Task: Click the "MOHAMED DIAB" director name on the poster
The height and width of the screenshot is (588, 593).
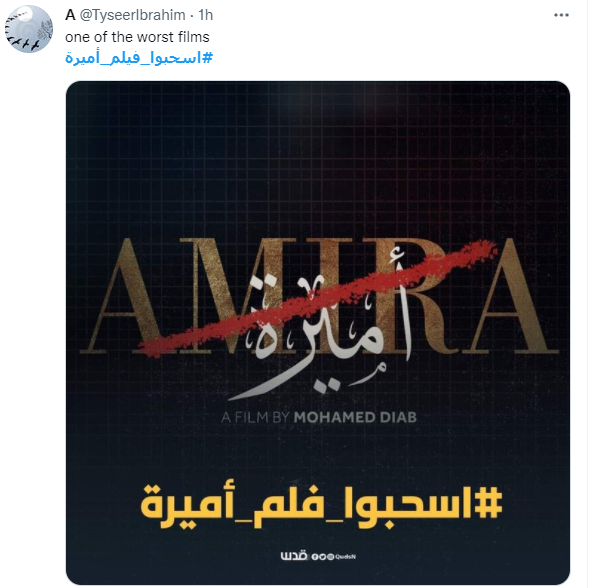Action: click(x=355, y=417)
